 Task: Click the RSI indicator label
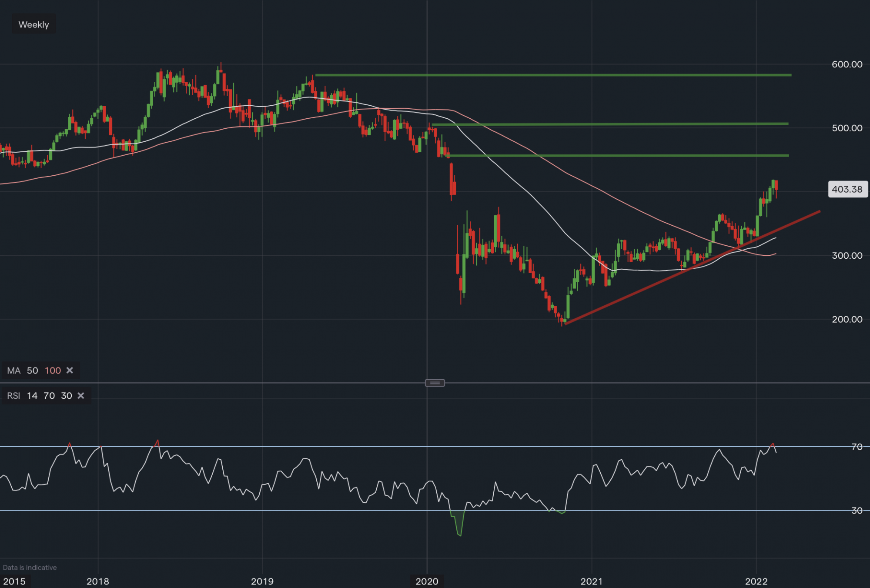13,396
